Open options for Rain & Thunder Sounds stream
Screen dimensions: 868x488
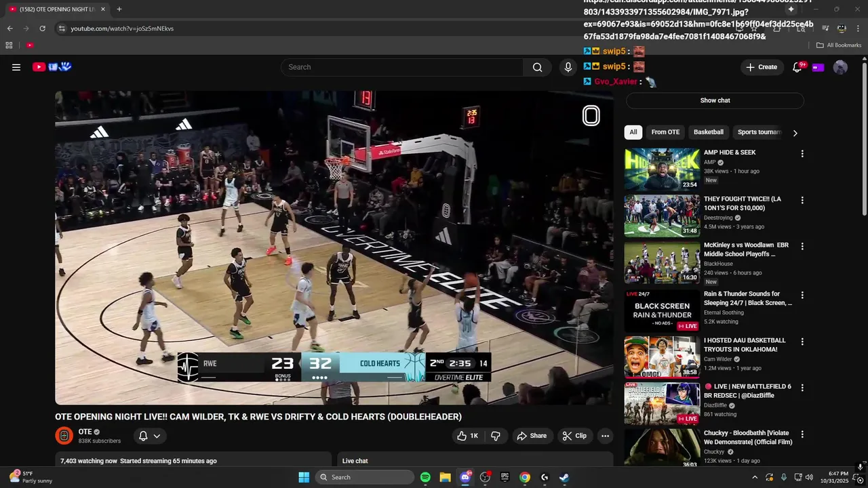click(x=802, y=295)
